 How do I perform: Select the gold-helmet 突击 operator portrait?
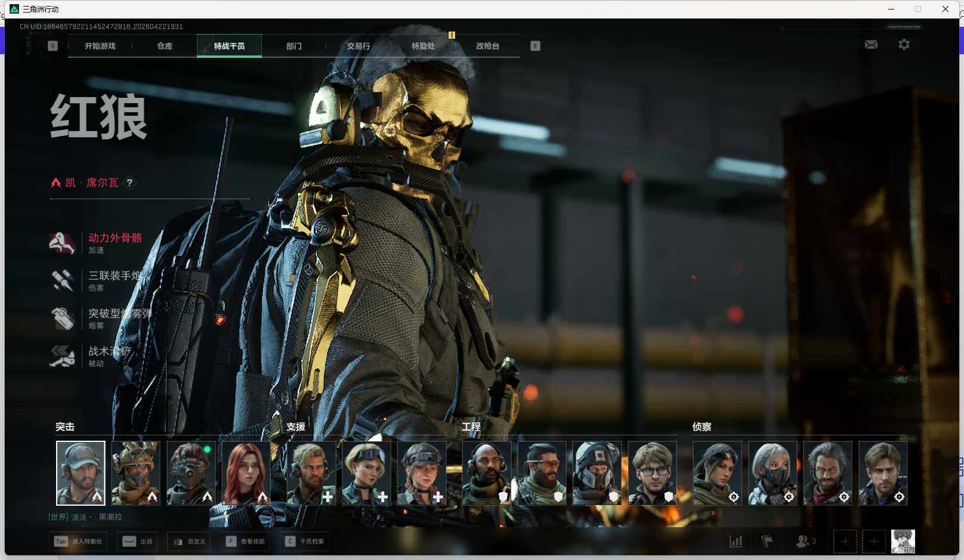click(x=135, y=473)
